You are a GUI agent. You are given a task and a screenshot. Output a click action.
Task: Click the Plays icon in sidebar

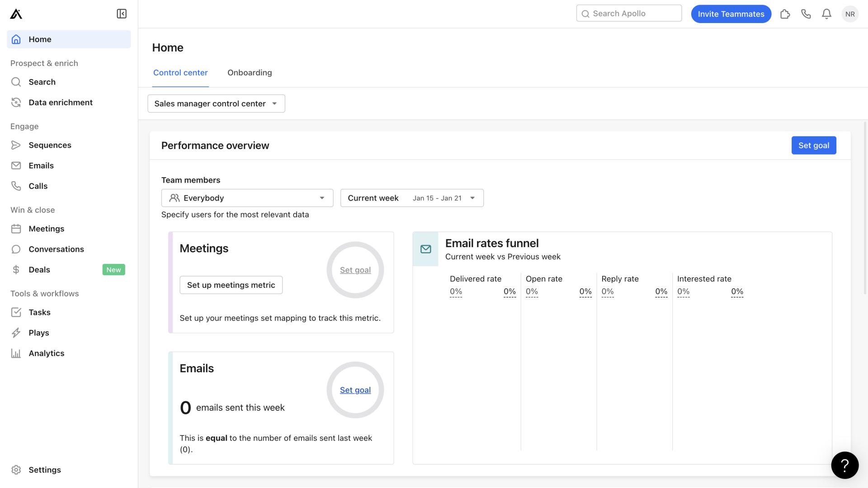click(17, 333)
